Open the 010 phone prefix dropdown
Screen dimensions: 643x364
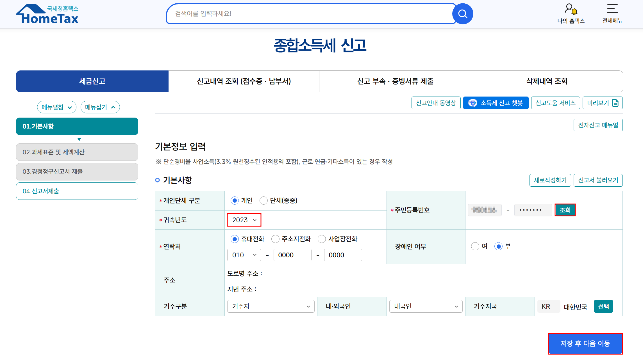(x=244, y=255)
